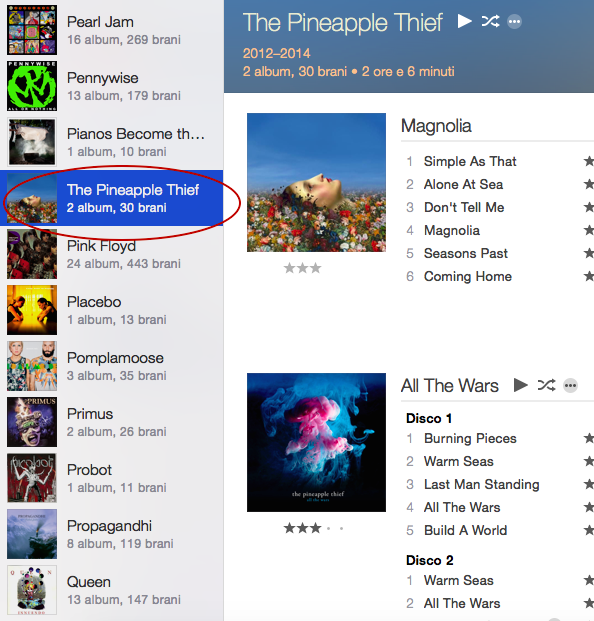Click the All The Wars album artwork
The height and width of the screenshot is (621, 594).
point(316,442)
